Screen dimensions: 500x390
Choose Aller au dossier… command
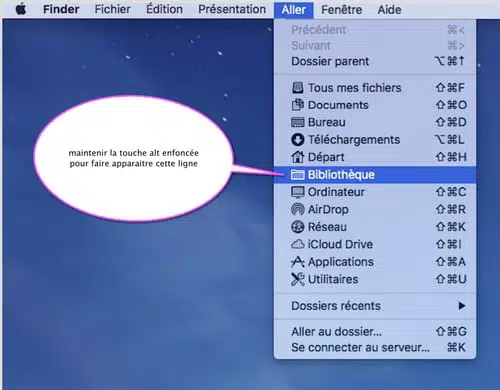click(x=375, y=332)
